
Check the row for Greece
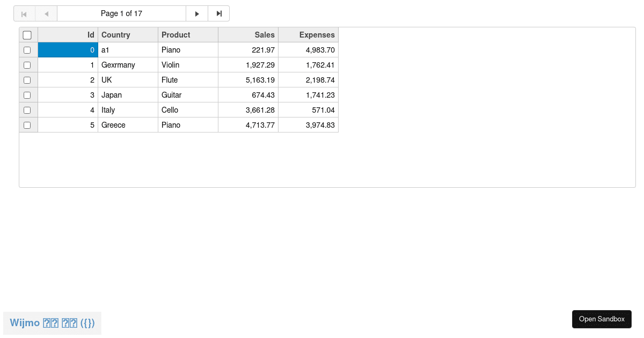pyautogui.click(x=27, y=124)
